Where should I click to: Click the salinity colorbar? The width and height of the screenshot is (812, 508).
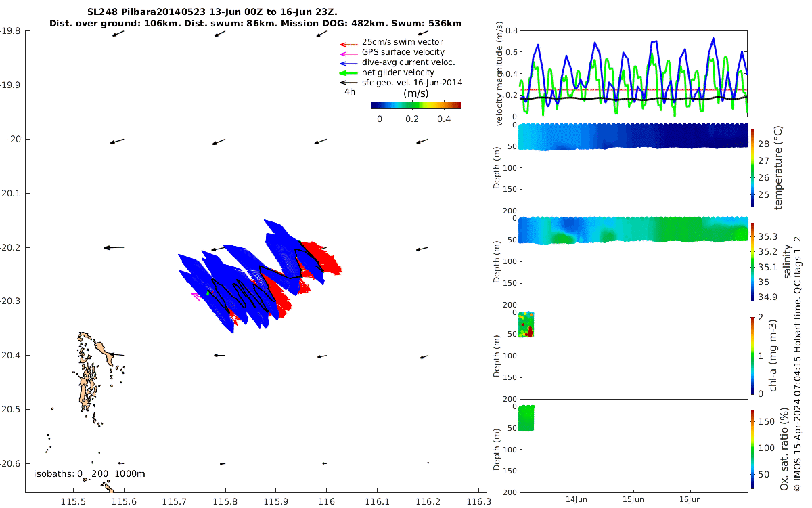753,262
